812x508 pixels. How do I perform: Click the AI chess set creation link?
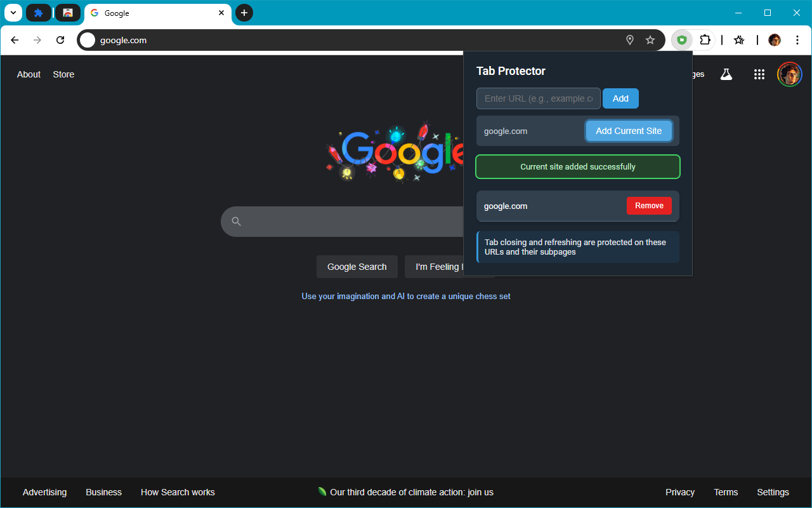406,296
